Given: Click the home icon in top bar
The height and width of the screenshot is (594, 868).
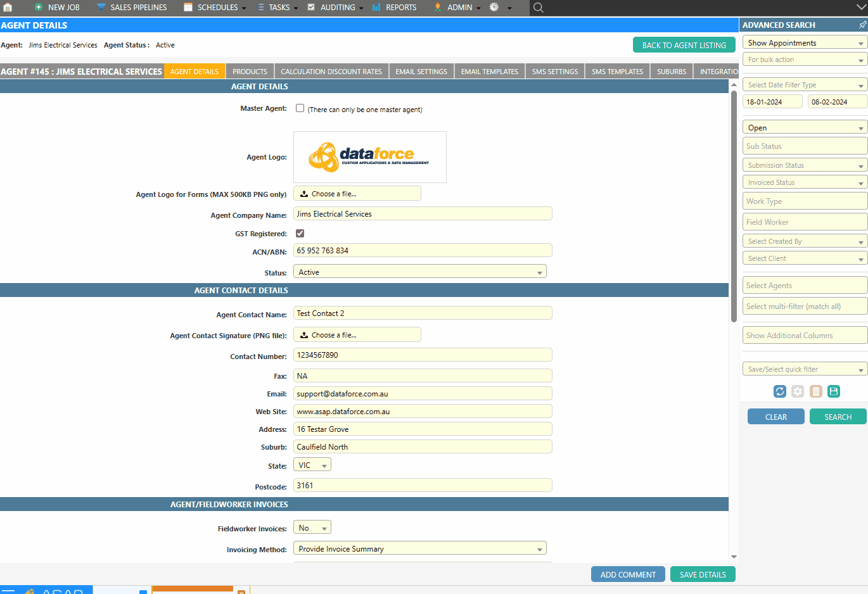Looking at the screenshot, I should [x=8, y=8].
